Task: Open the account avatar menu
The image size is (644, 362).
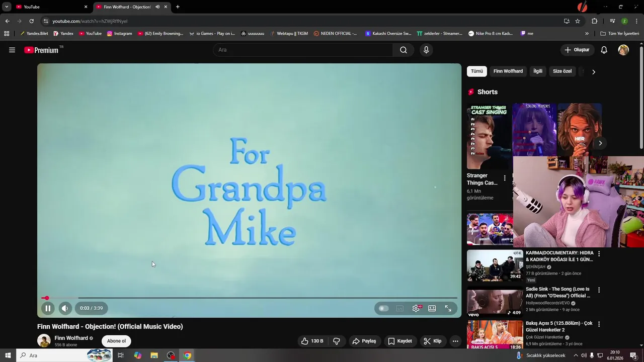Action: click(623, 50)
